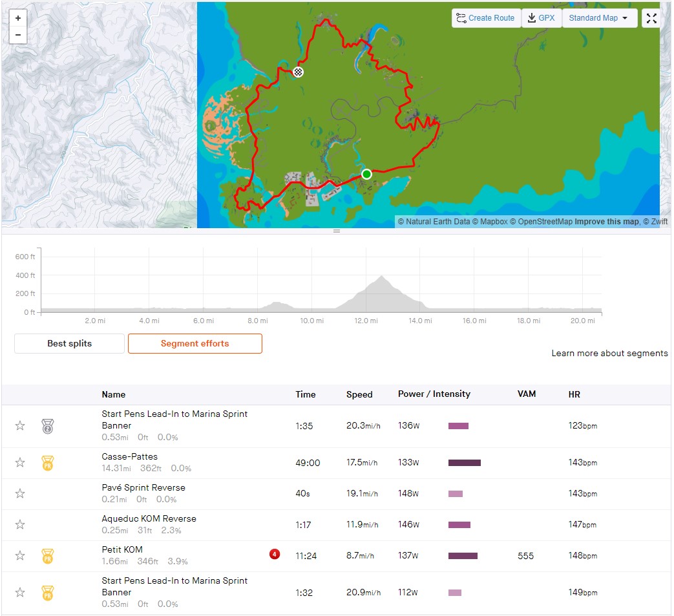Star the Casse-Pattes segment
The height and width of the screenshot is (616, 674).
click(x=20, y=462)
